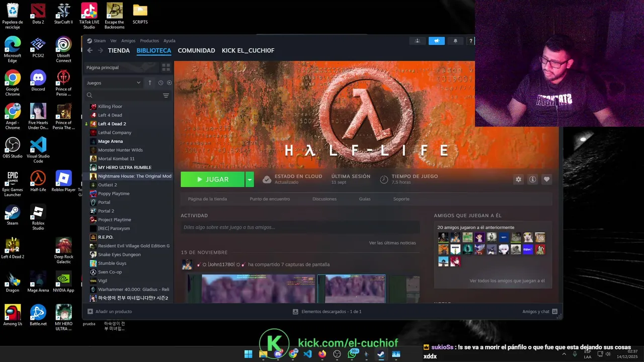Open Epic Games Launcher desktop icon

coord(13,184)
